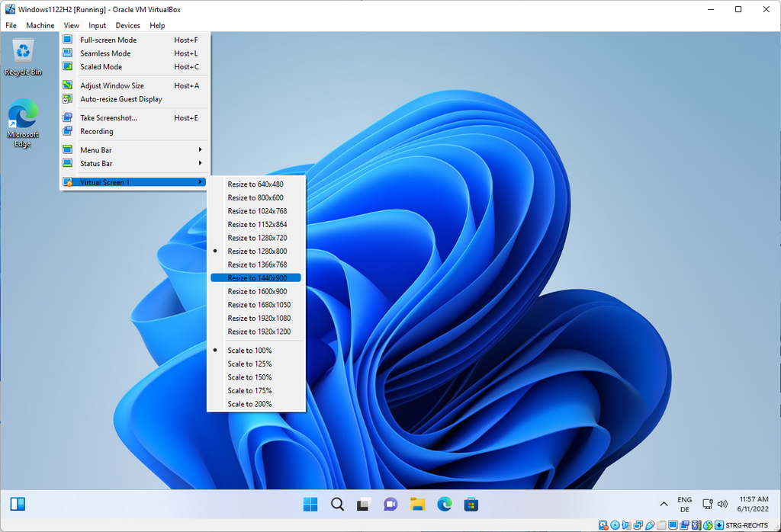Image resolution: width=781 pixels, height=532 pixels.
Task: Open the Devices menu
Action: click(127, 25)
